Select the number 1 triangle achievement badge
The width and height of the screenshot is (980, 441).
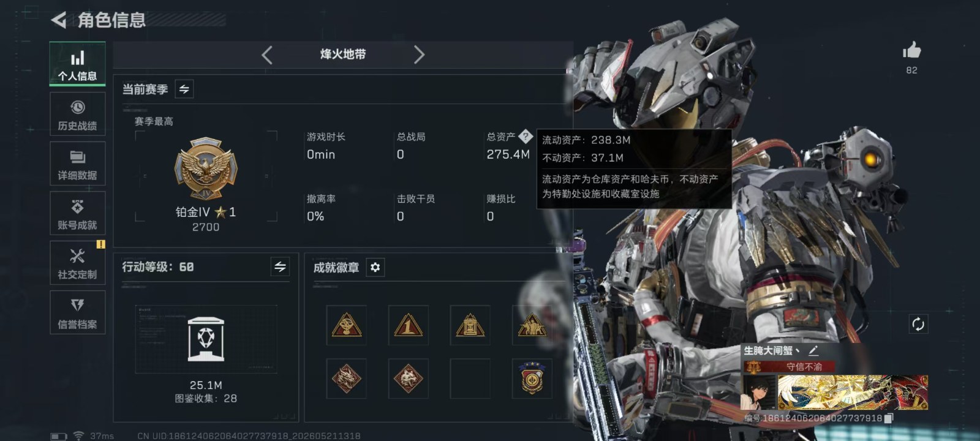[408, 325]
